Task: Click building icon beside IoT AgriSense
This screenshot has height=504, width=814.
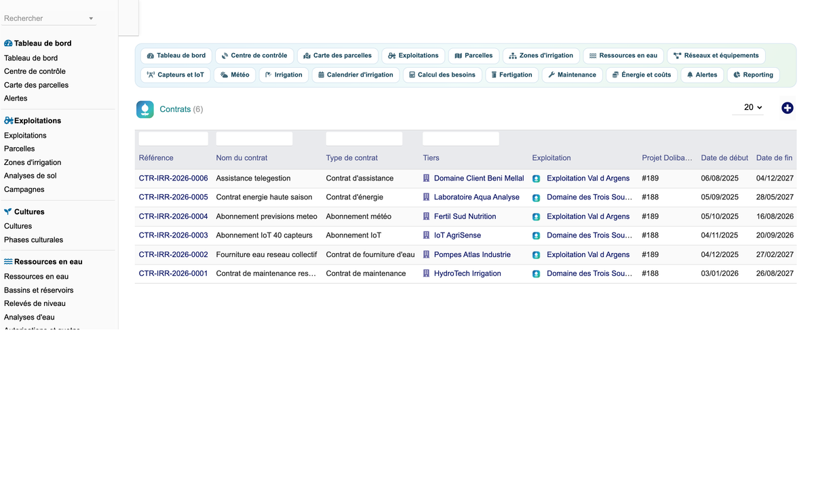Action: click(427, 235)
